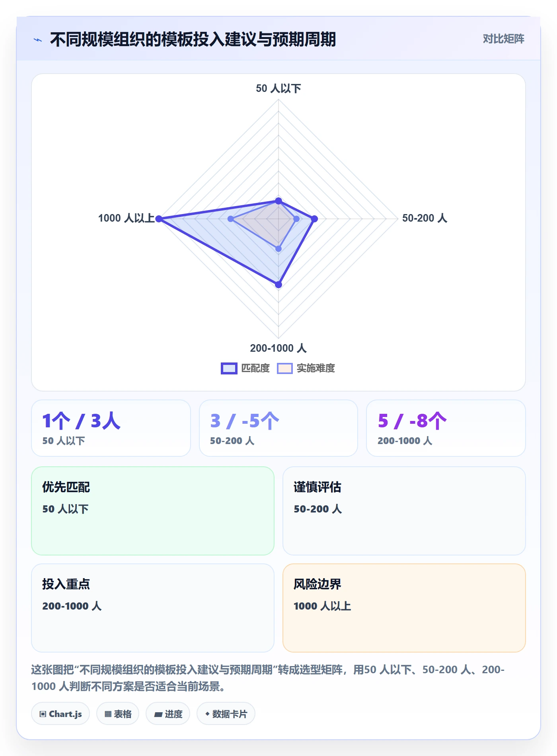Toggle 匹配度 dataset in chart legend
557x756 pixels.
pos(245,368)
